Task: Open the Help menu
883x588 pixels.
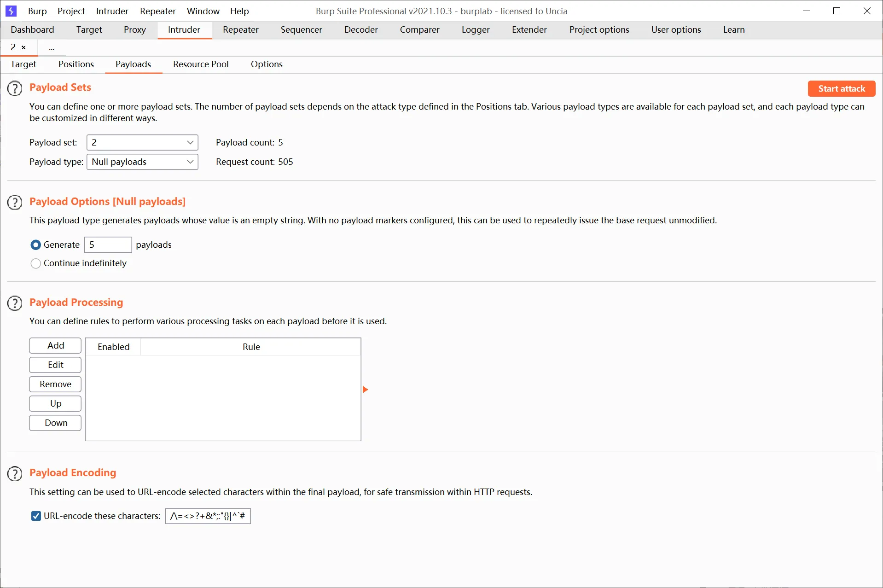Action: [x=239, y=11]
